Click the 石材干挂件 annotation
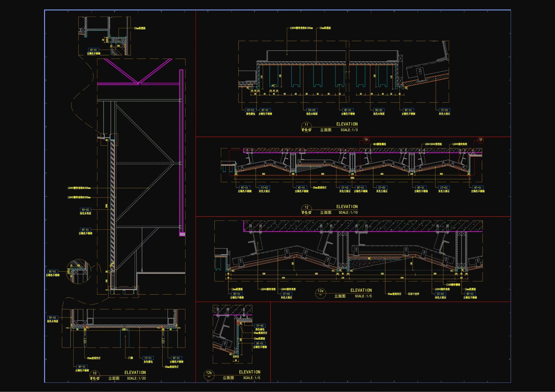The image size is (555, 392). pyautogui.click(x=413, y=294)
